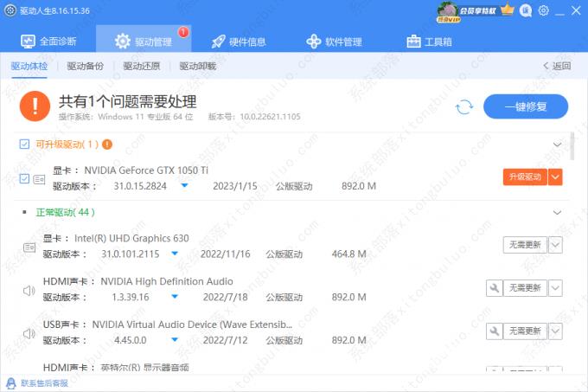Click the size 464.8 M
This screenshot has height=392, width=588.
(348, 254)
